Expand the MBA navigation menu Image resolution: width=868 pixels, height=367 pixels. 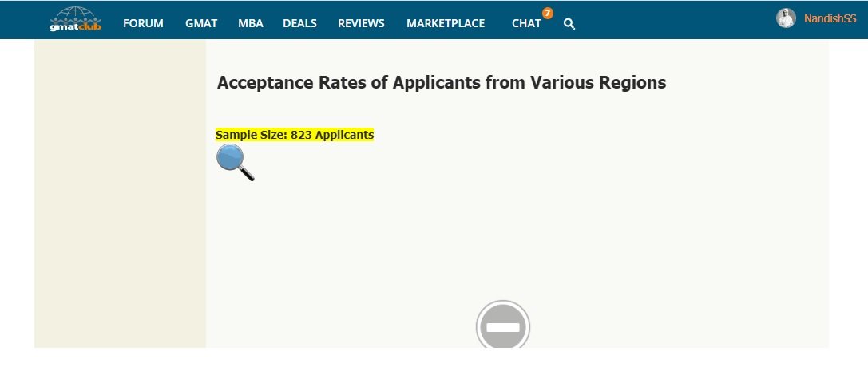point(251,23)
